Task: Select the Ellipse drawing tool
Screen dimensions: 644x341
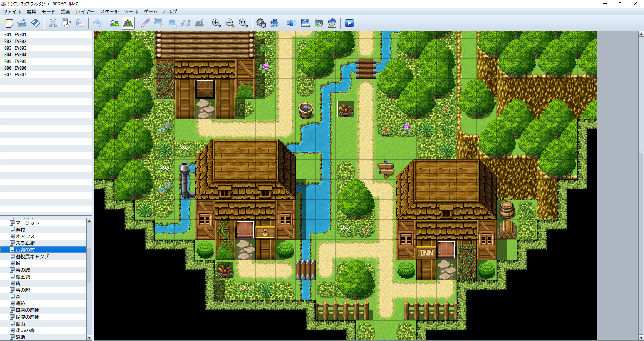Action: point(172,23)
